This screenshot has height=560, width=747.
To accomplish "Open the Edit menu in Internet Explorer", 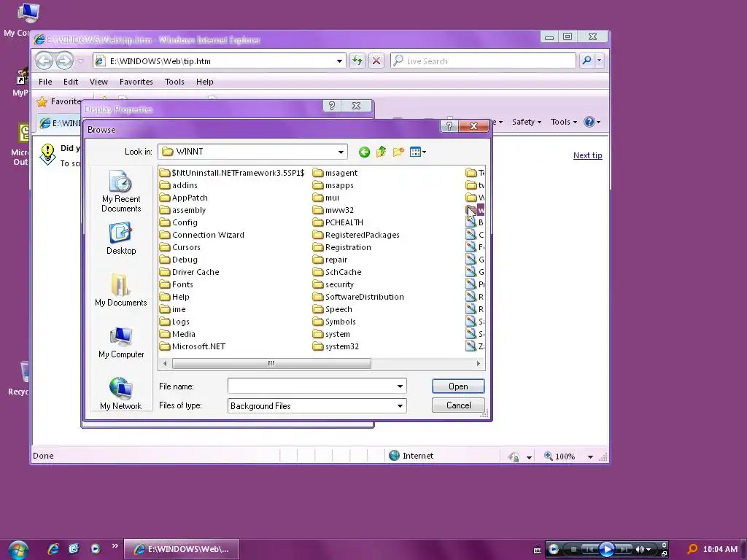I will (71, 82).
